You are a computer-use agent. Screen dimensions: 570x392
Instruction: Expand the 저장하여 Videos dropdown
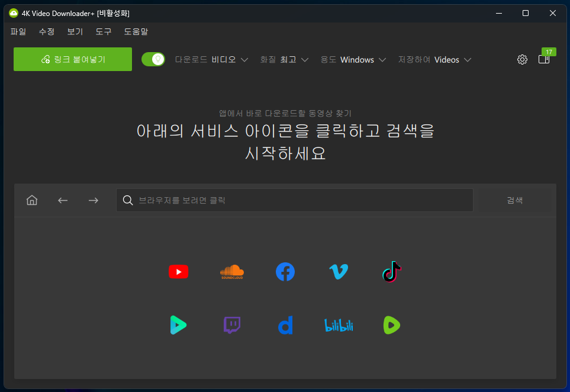435,60
